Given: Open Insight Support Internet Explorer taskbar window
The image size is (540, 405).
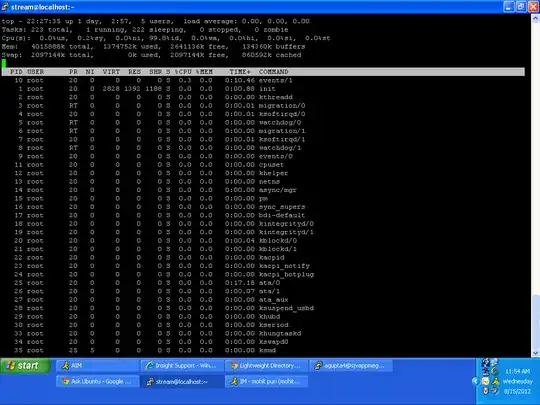Looking at the screenshot, I should pos(182,366).
